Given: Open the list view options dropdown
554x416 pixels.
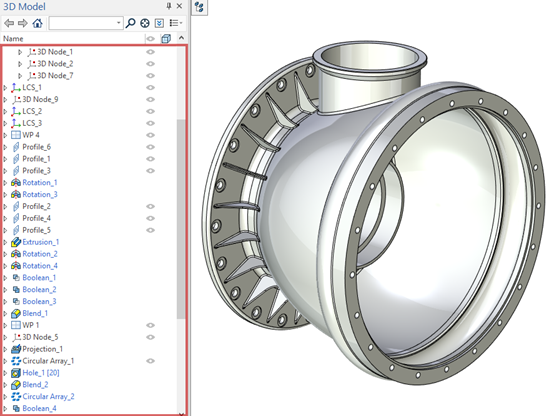Looking at the screenshot, I should (x=176, y=23).
